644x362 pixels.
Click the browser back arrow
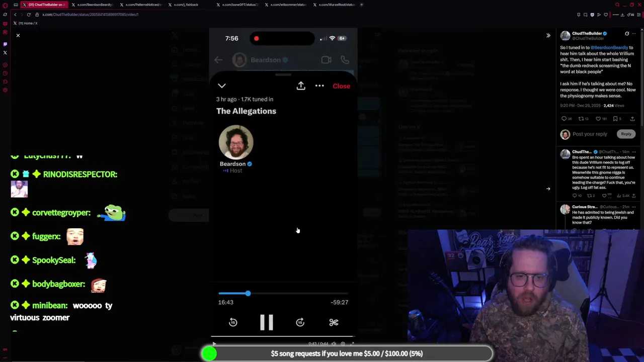pos(15,15)
